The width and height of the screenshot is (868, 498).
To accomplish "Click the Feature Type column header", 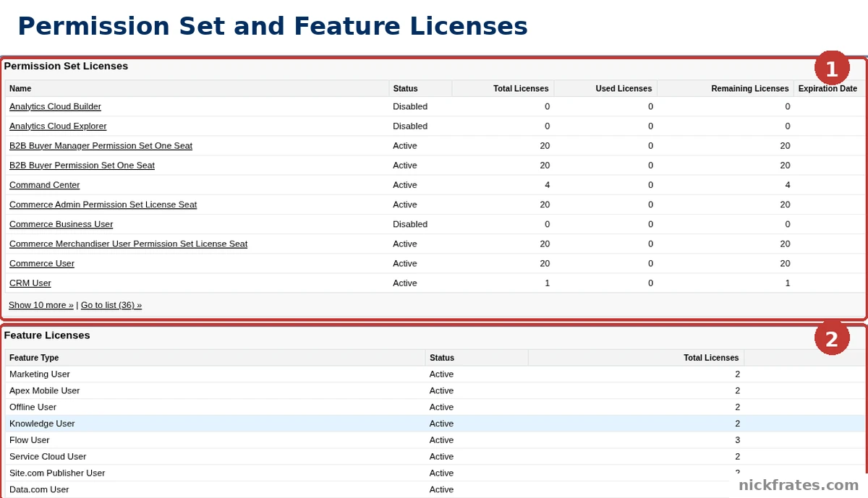I will click(x=216, y=358).
